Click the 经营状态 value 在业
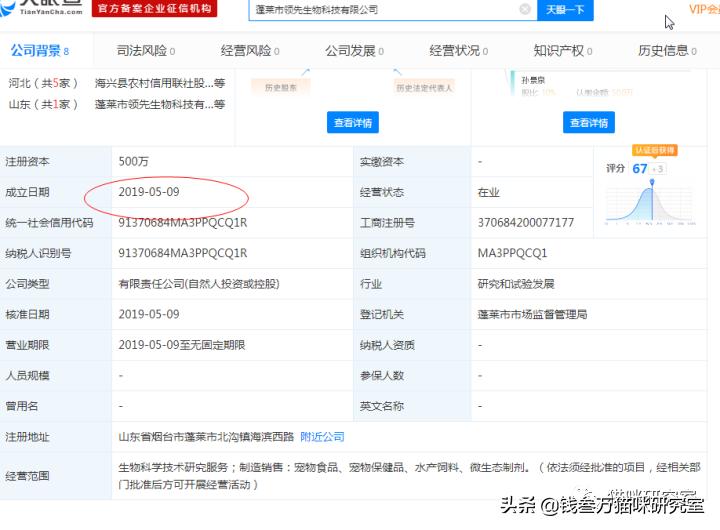Screen dimensions: 720x530 tap(489, 192)
